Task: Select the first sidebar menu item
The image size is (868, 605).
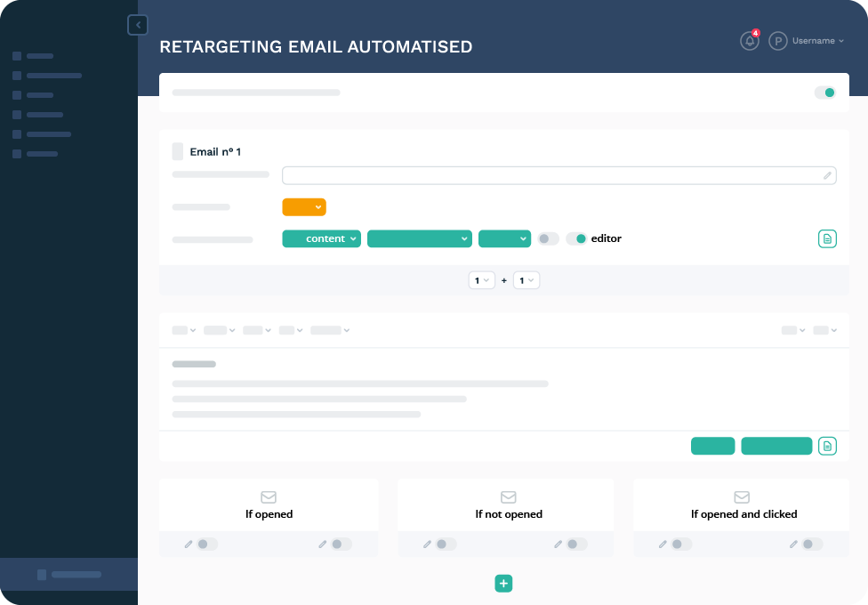Action: [33, 56]
